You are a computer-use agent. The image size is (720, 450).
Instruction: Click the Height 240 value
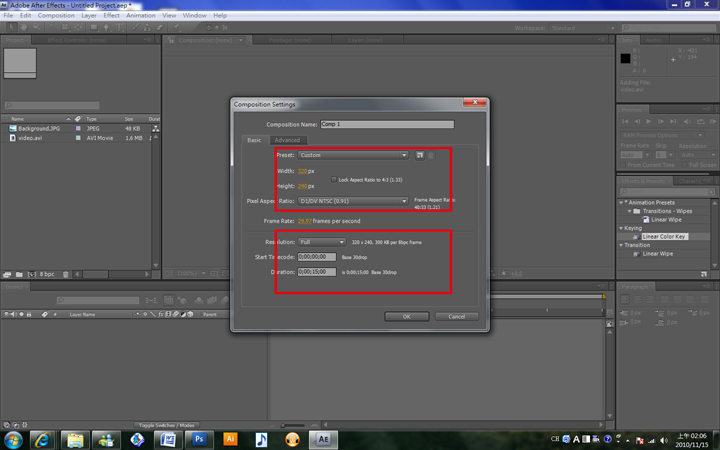click(302, 186)
